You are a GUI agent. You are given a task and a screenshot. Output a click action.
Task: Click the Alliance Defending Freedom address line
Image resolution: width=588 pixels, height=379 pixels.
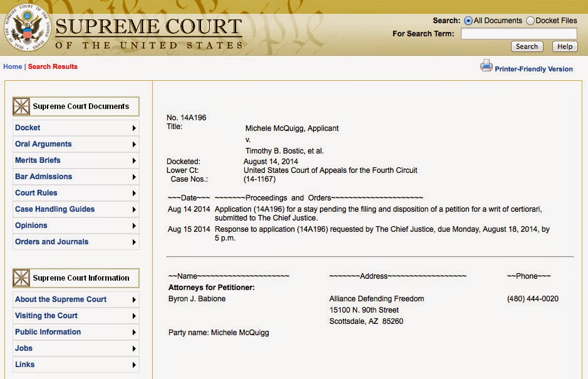376,299
